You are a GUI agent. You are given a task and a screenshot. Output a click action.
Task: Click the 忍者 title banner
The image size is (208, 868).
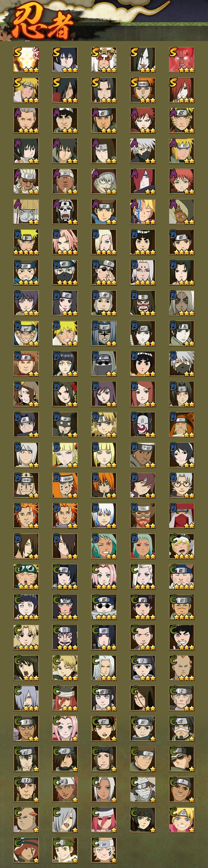[x=42, y=24]
